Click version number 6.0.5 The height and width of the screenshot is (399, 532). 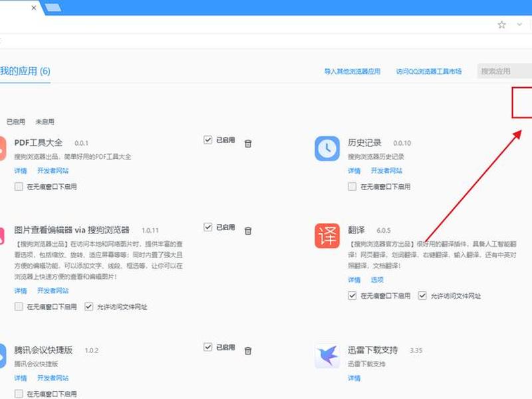click(384, 231)
